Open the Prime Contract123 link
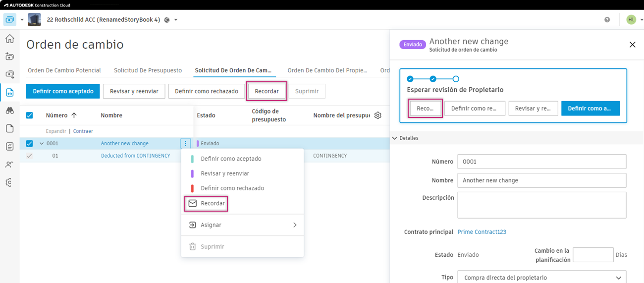 coord(482,232)
